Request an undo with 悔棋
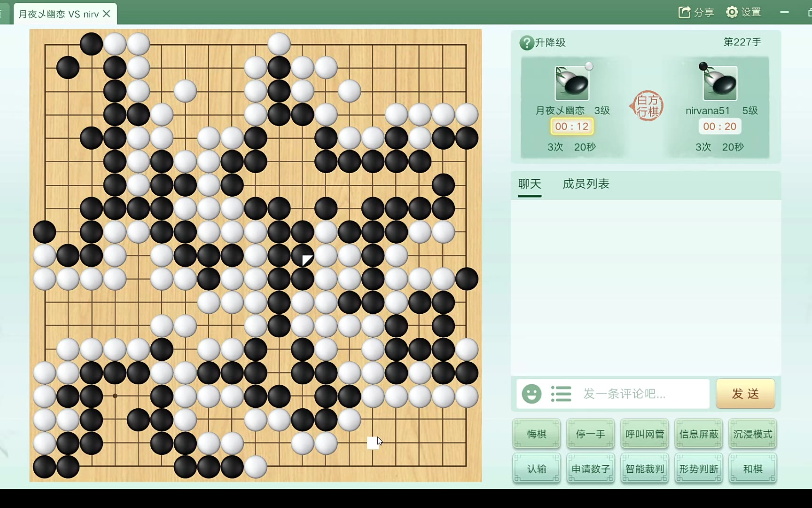The image size is (812, 508). (x=537, y=434)
